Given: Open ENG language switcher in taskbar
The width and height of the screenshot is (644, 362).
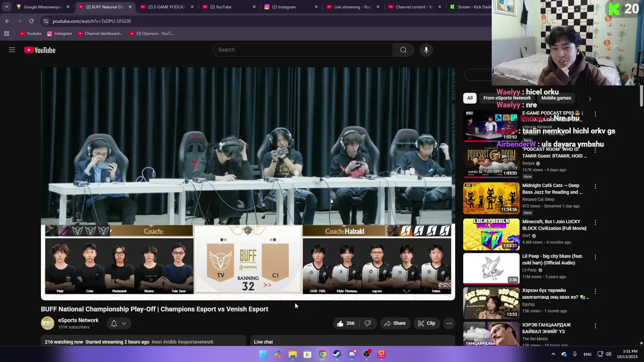Looking at the screenshot, I should coord(587,354).
